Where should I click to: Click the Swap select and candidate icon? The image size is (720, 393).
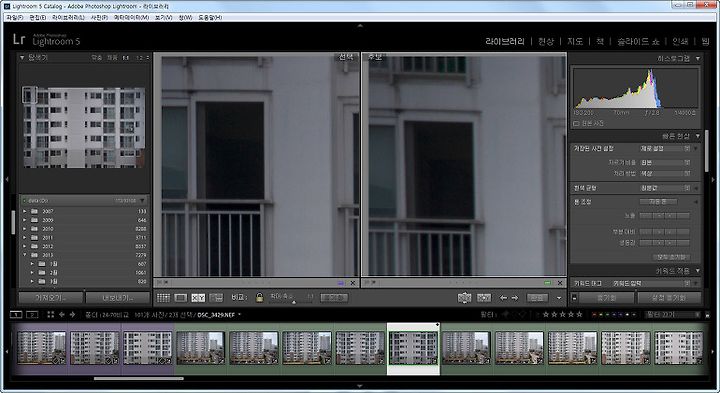(x=464, y=298)
